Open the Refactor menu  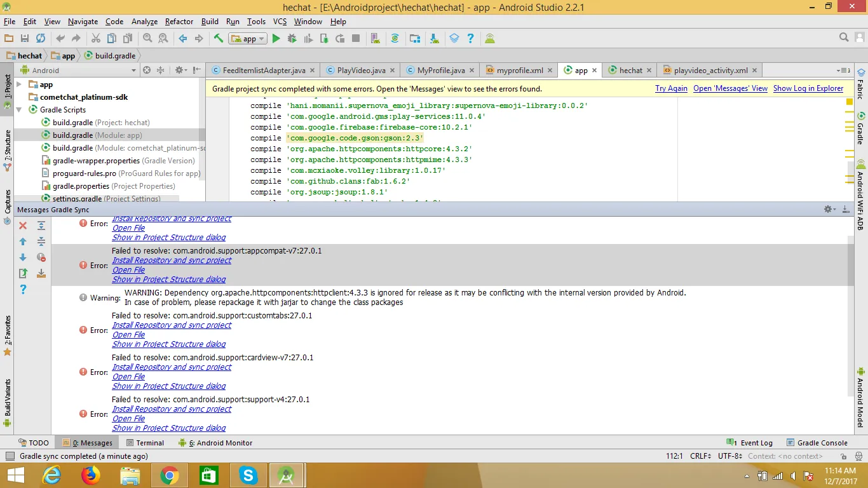pyautogui.click(x=179, y=22)
